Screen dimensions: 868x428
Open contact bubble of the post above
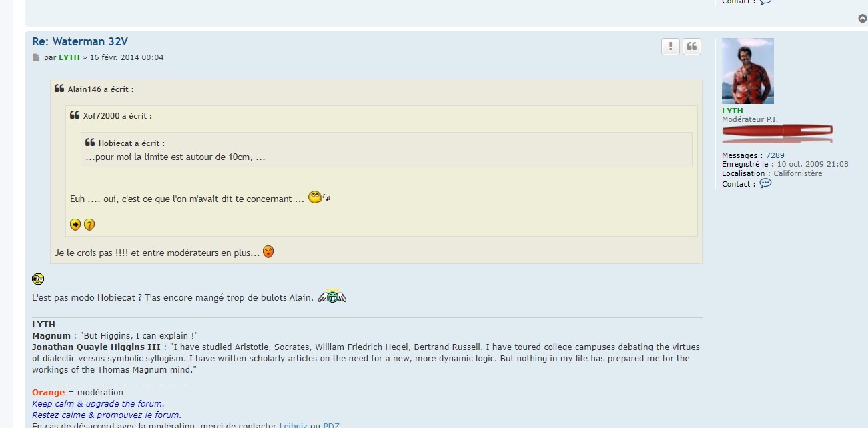click(x=765, y=2)
